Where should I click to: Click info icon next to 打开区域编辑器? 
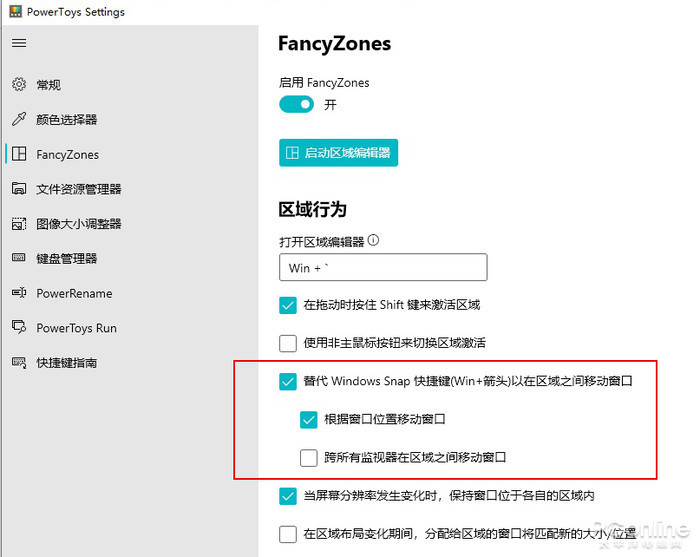[x=373, y=241]
